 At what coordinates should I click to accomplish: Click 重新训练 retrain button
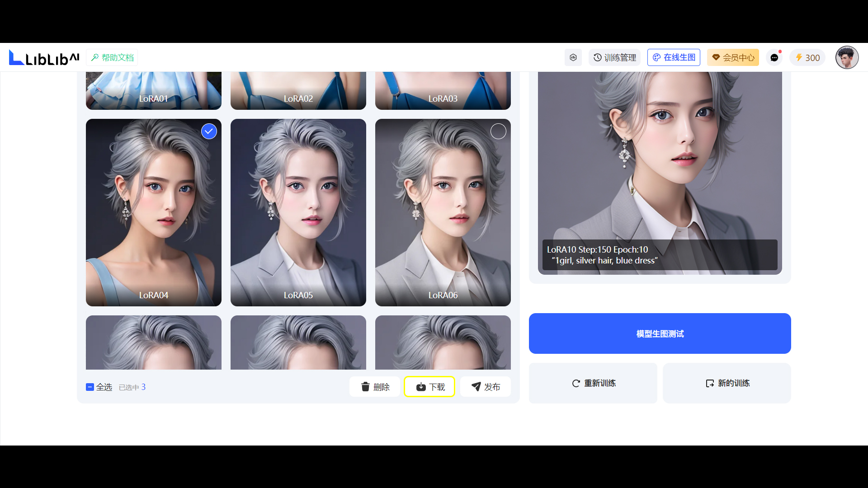pos(593,383)
